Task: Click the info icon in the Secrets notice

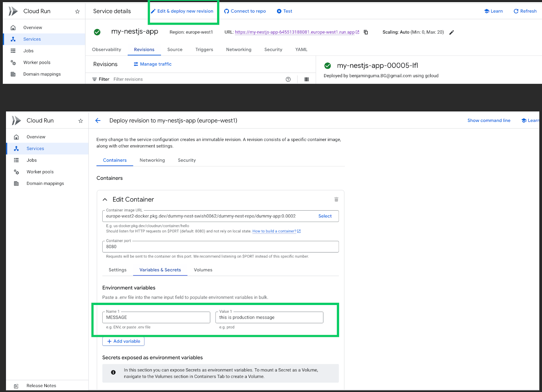Action: click(113, 372)
